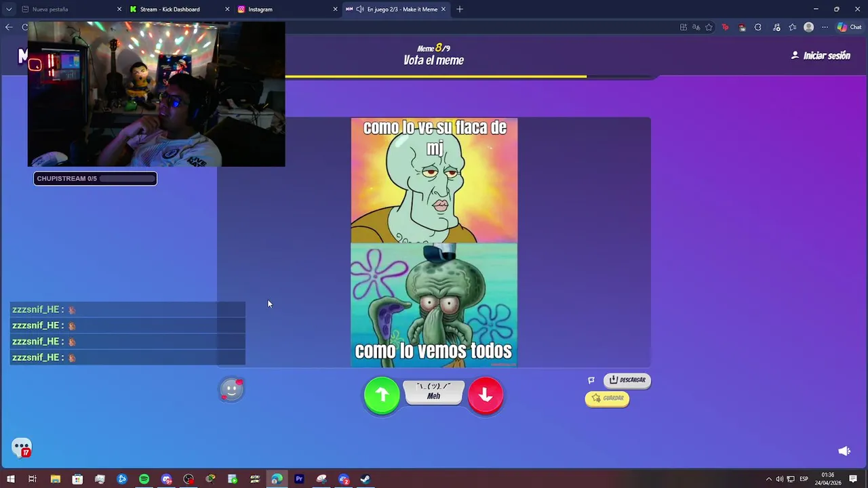This screenshot has height=488, width=868.
Task: Open Spotify from taskbar
Action: [144, 479]
